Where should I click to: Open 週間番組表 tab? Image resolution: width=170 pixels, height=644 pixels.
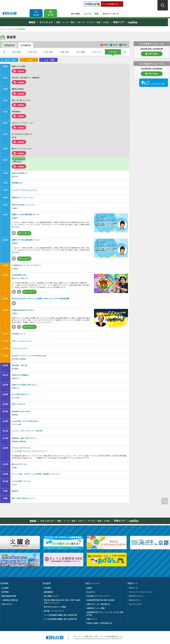point(9,45)
